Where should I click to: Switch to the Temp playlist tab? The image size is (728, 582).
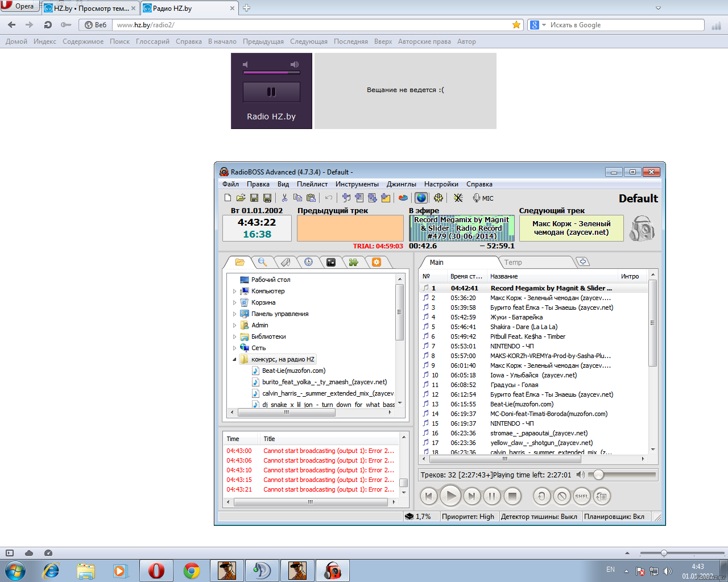point(513,262)
